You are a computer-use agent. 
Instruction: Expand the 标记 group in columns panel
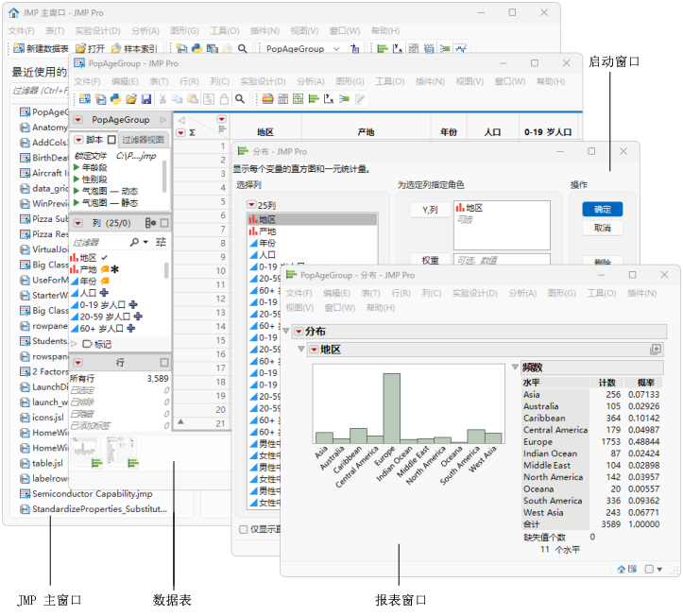point(74,344)
